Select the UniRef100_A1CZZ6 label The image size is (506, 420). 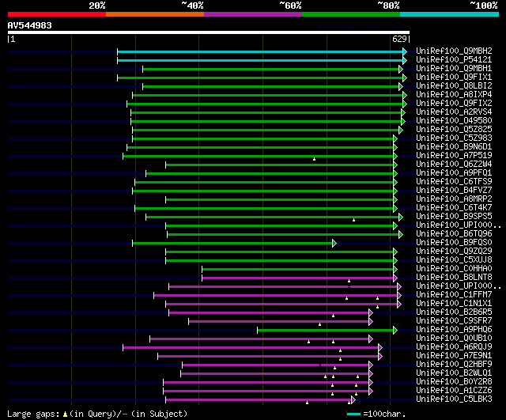(454, 391)
